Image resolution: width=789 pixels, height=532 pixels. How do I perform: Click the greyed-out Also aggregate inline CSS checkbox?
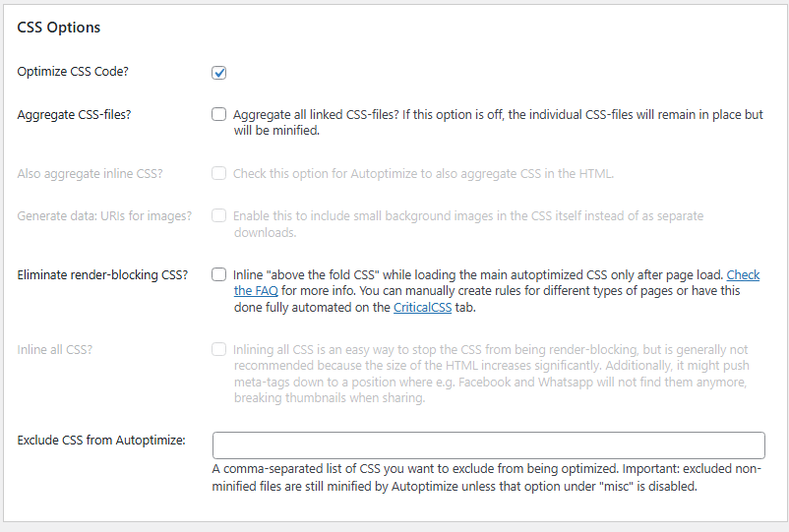point(219,174)
